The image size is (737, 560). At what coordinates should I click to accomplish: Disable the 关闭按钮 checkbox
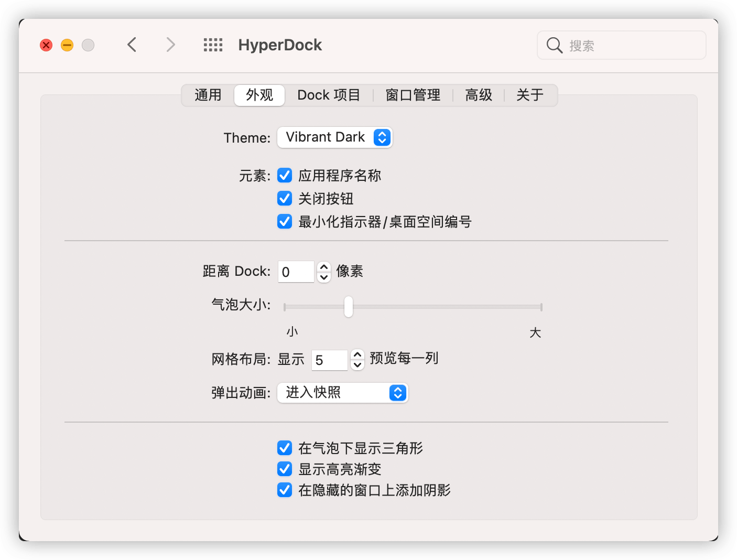285,198
